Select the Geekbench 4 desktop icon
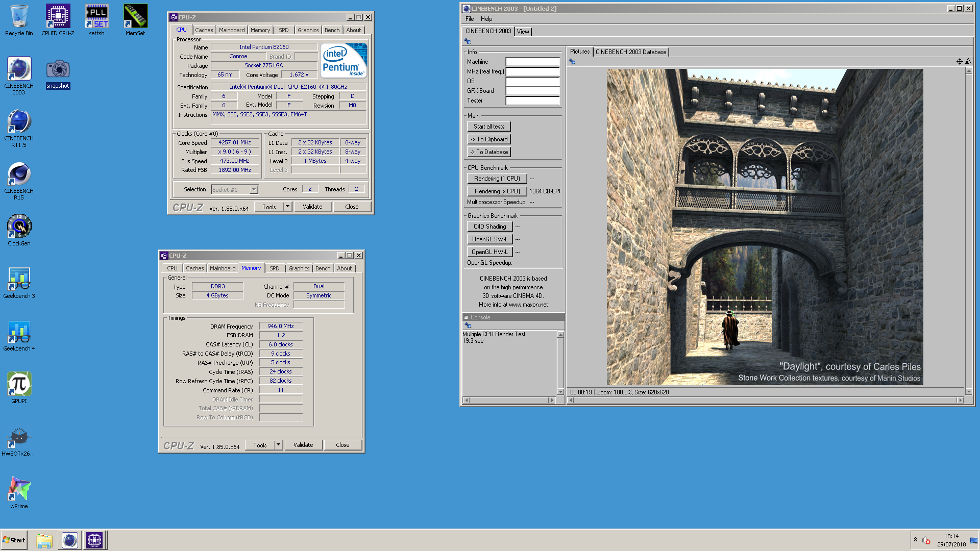The image size is (980, 551). pos(19,335)
